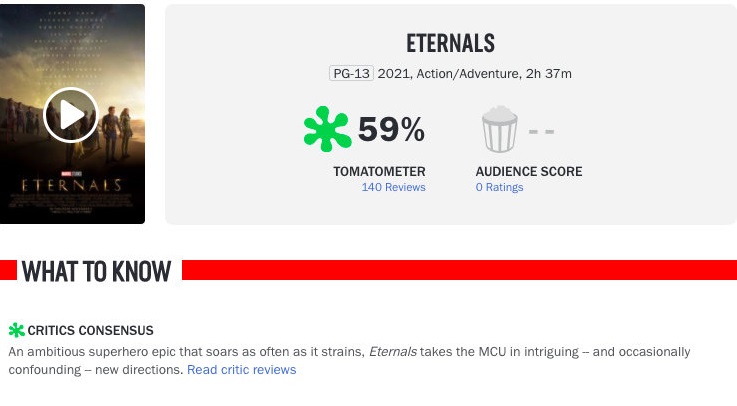Click the audience score dashes placeholder
The image size is (737, 406).
(541, 130)
